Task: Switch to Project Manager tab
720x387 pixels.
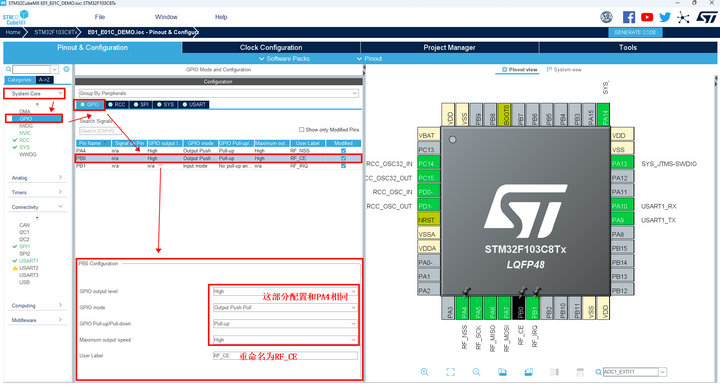Action: (449, 47)
